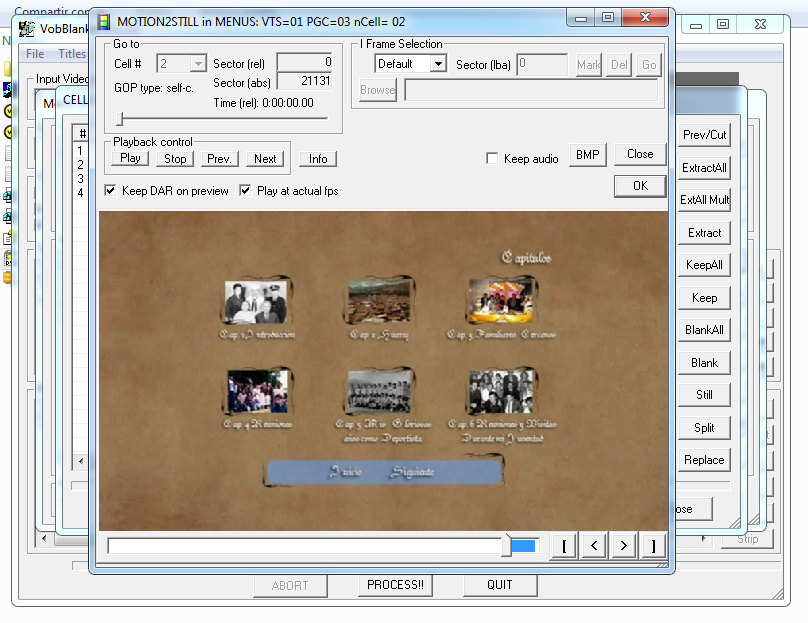Click the Cap 4 Reuniones thumbnail
808x623 pixels.
[257, 392]
